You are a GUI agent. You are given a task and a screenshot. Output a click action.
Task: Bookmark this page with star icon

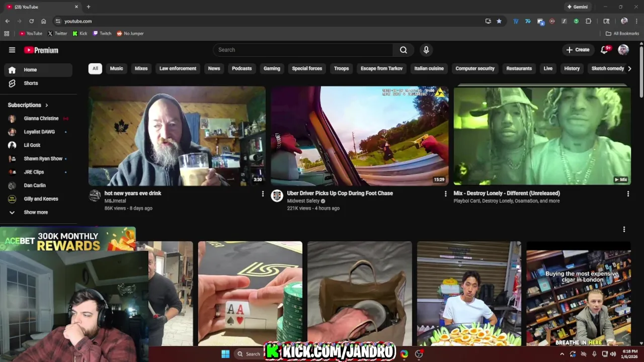(x=499, y=21)
